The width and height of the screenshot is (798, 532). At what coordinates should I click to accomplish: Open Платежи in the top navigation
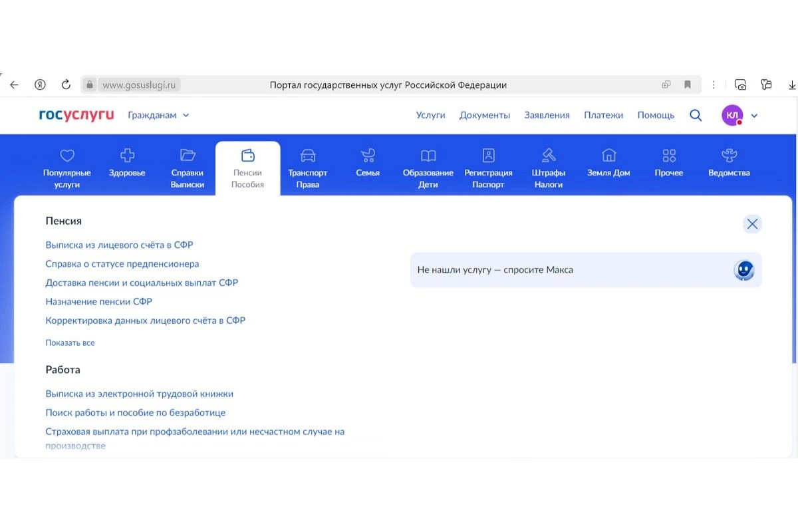604,115
